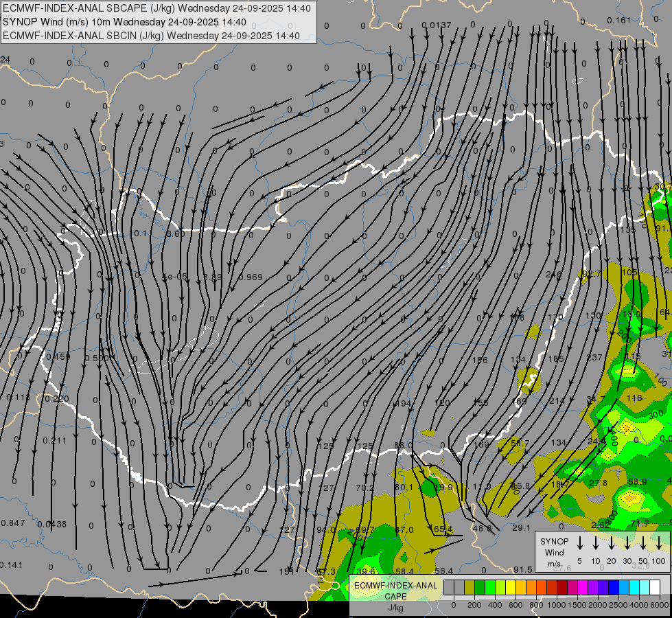
Task: Click the map value 70.2
Action: pos(365,488)
